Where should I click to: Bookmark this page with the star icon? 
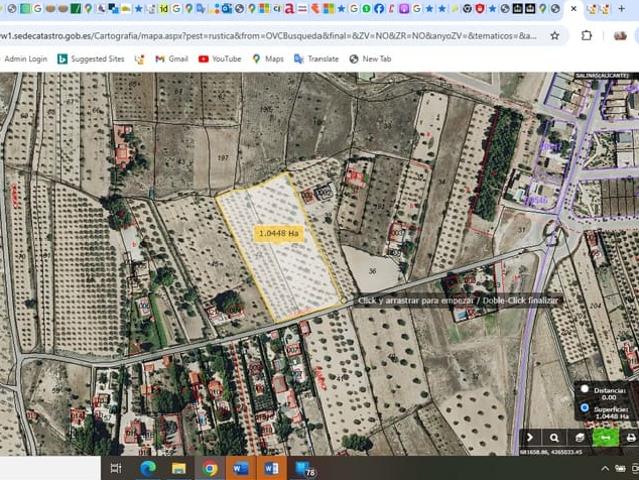pyautogui.click(x=555, y=35)
